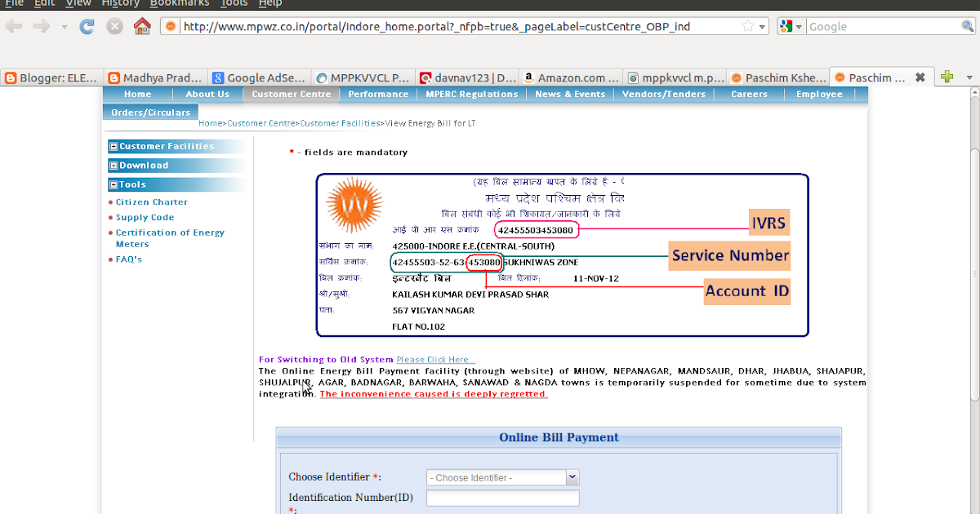
Task: Go back with the back arrow
Action: pyautogui.click(x=13, y=25)
